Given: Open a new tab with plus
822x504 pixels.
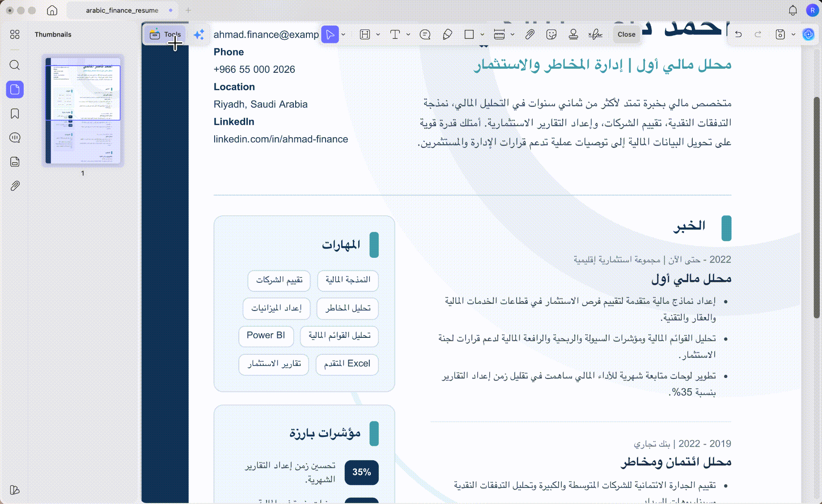Looking at the screenshot, I should click(x=188, y=10).
